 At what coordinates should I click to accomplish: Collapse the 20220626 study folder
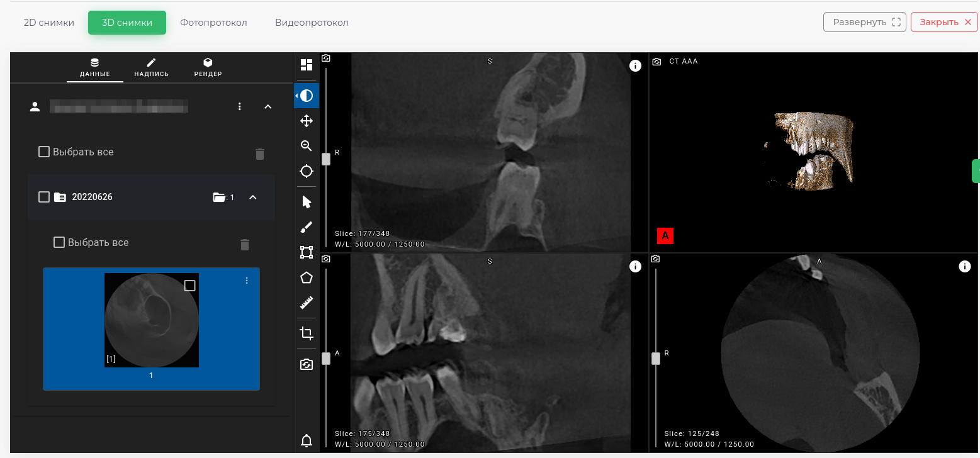click(253, 198)
